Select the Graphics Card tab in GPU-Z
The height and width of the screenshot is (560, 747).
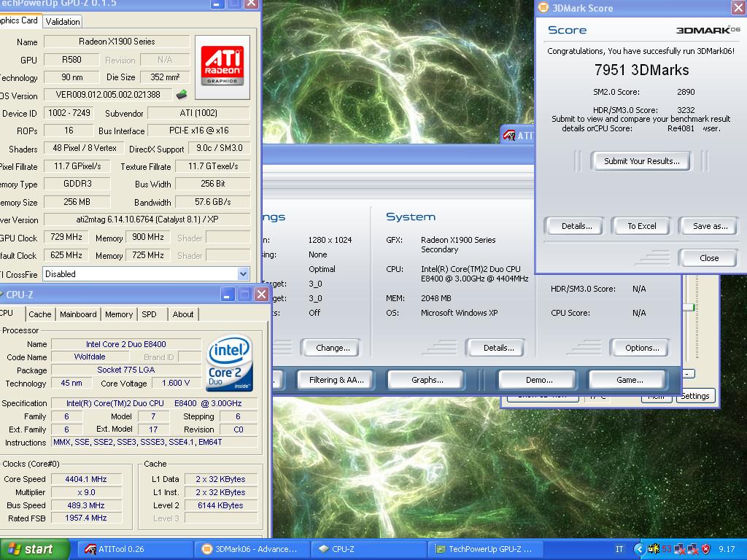(19, 20)
